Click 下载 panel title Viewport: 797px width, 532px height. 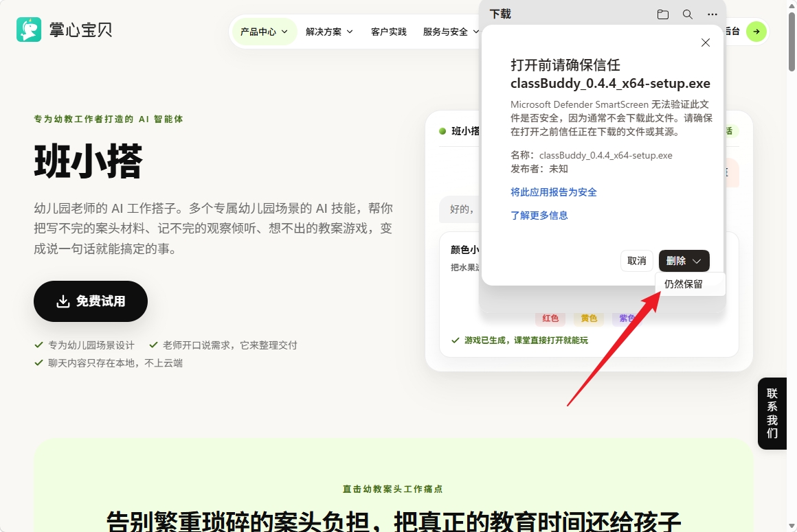(x=500, y=14)
